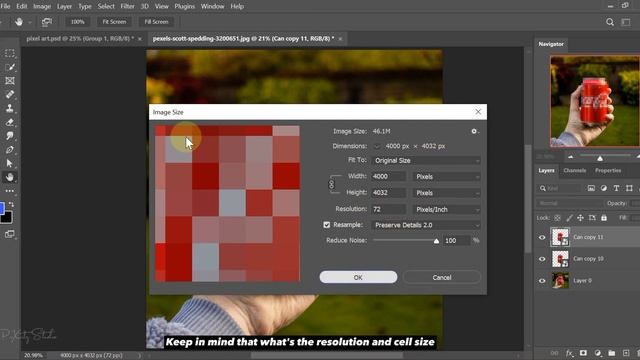Open the Fit To dropdown

426,160
